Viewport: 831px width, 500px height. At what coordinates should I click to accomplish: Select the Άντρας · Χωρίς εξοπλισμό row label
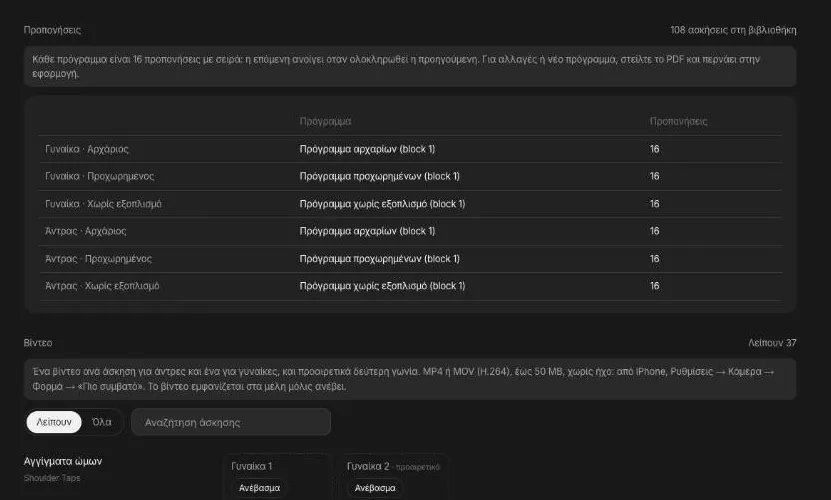[102, 286]
